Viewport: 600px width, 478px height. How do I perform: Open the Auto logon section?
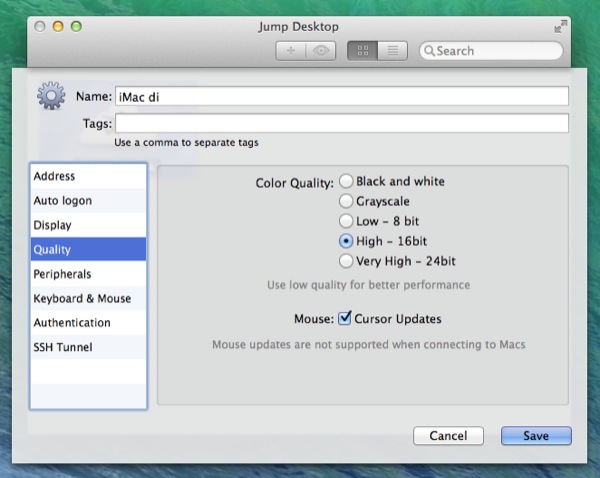pos(88,201)
